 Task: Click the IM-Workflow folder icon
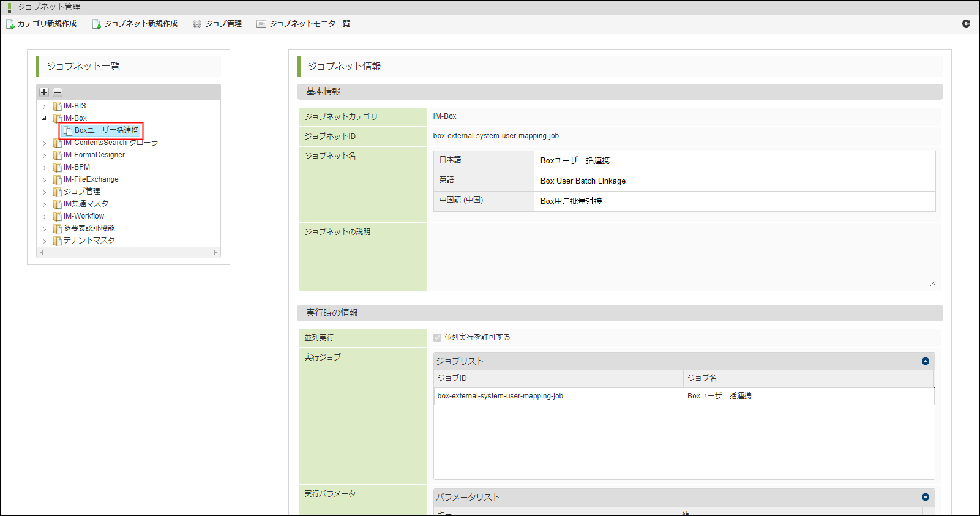pos(58,216)
